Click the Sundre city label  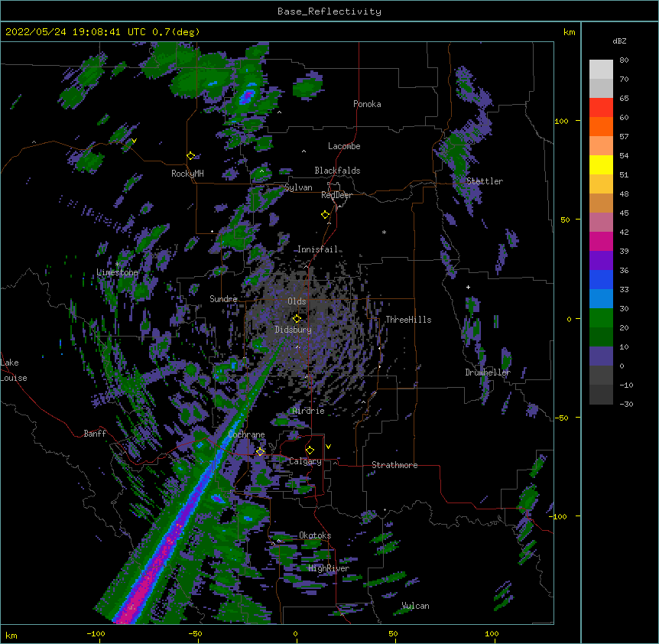[223, 299]
